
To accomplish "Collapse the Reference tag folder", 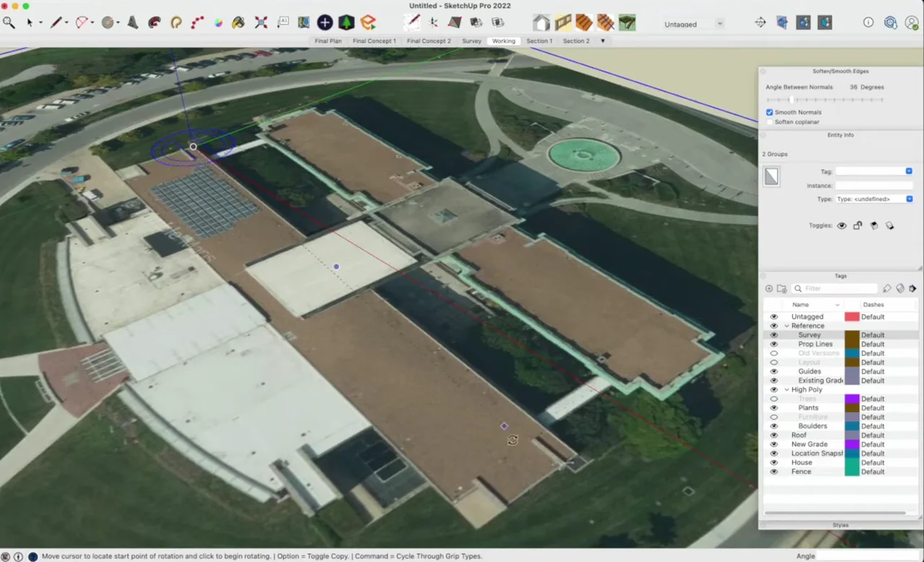I will (x=787, y=326).
